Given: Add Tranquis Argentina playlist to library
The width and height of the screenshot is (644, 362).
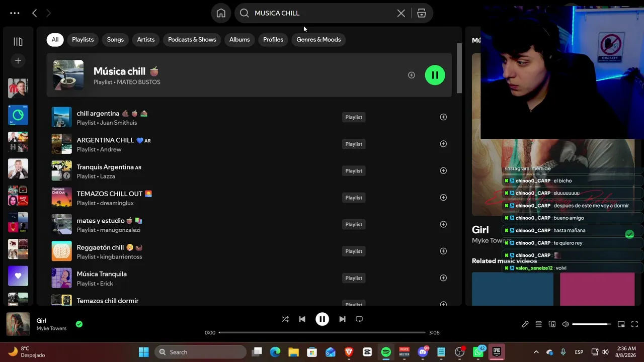Looking at the screenshot, I should coord(443,170).
